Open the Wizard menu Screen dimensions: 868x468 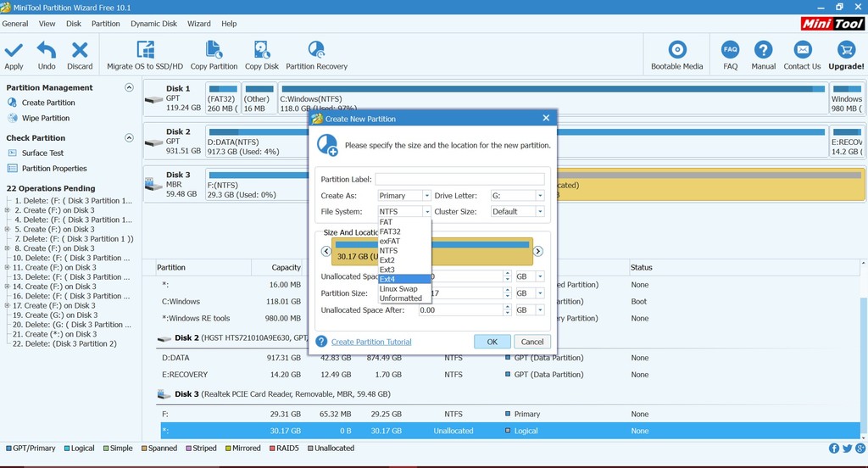(x=199, y=24)
